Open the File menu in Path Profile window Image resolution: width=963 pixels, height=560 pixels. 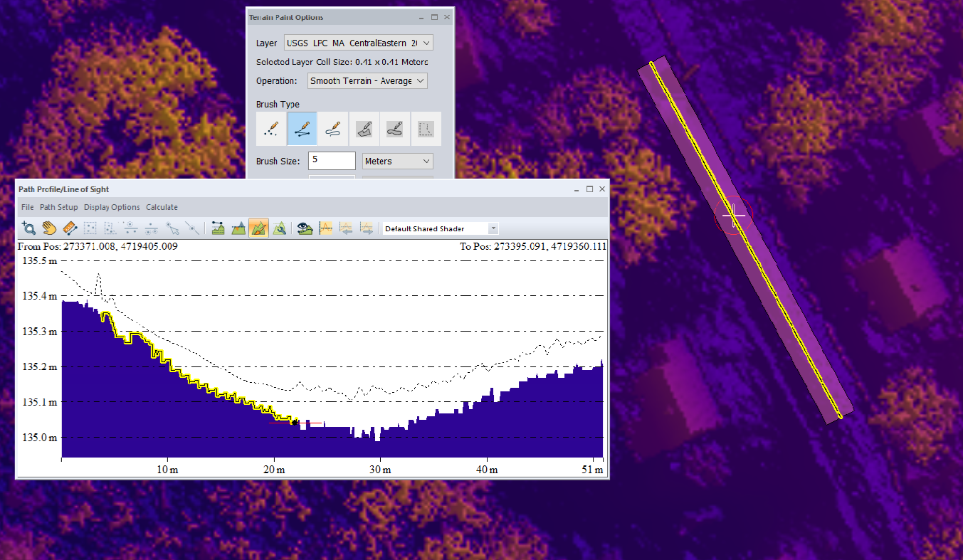(x=28, y=207)
